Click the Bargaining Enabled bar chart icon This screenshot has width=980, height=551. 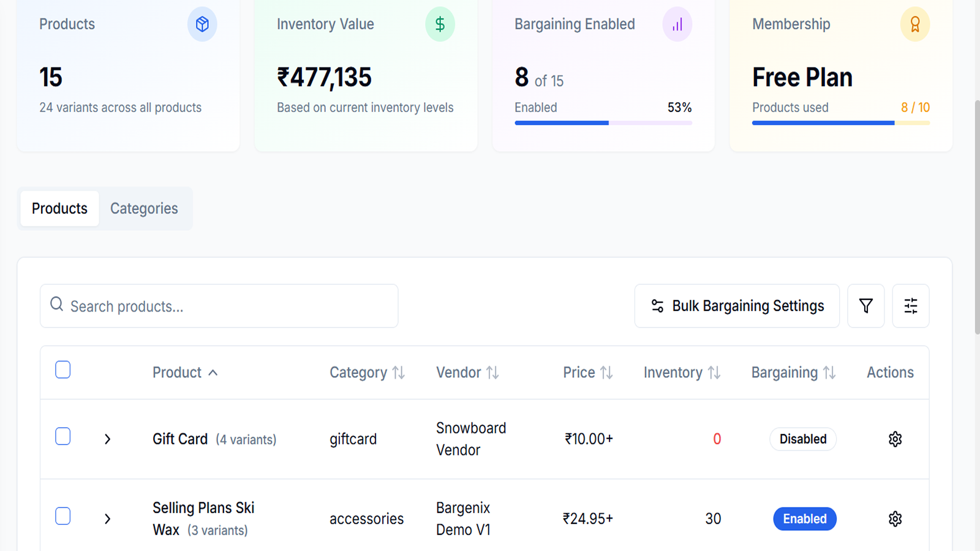(677, 24)
